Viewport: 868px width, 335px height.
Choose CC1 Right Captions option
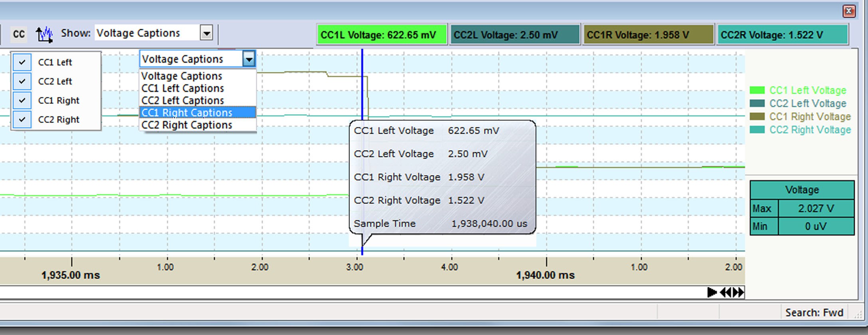pos(198,113)
